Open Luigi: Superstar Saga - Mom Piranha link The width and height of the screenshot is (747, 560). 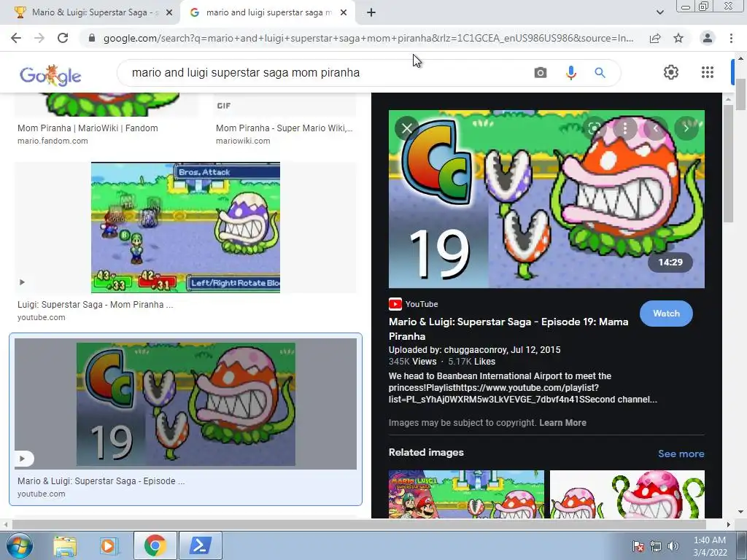coord(96,305)
